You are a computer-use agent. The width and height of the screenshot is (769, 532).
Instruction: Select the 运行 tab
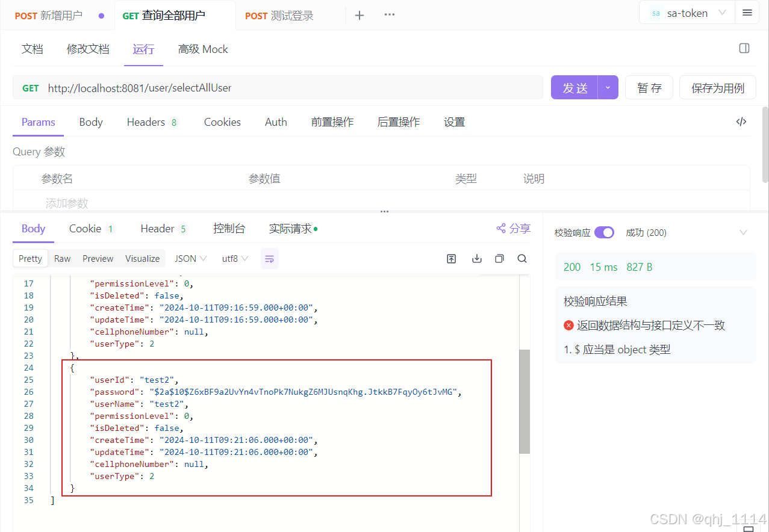click(x=143, y=49)
